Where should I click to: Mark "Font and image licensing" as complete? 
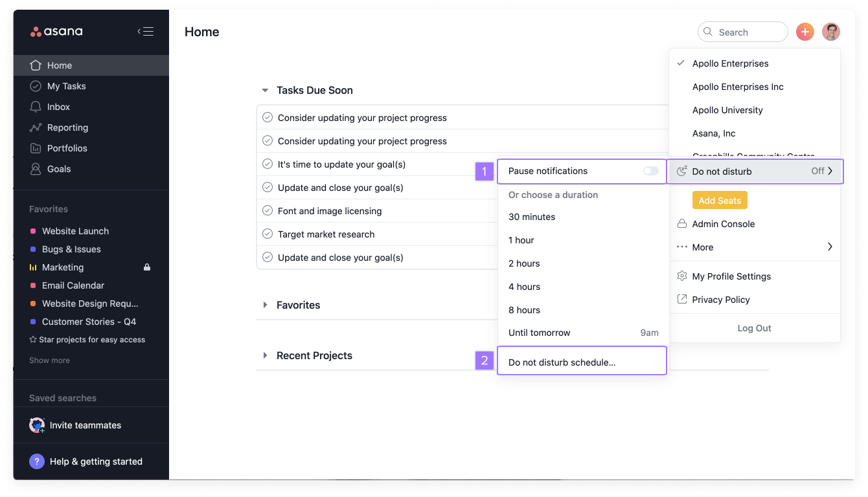(x=268, y=211)
